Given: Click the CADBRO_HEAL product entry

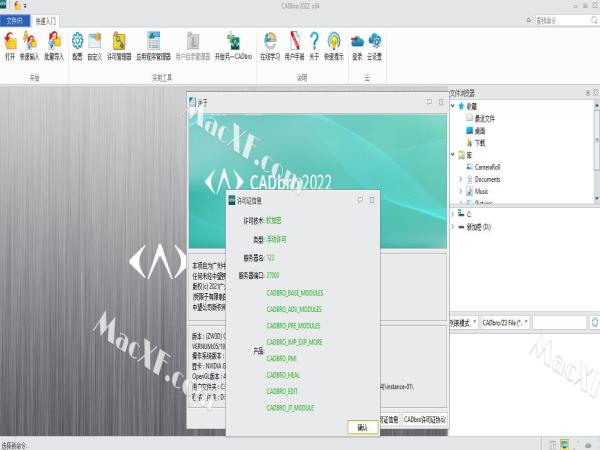Looking at the screenshot, I should (283, 375).
